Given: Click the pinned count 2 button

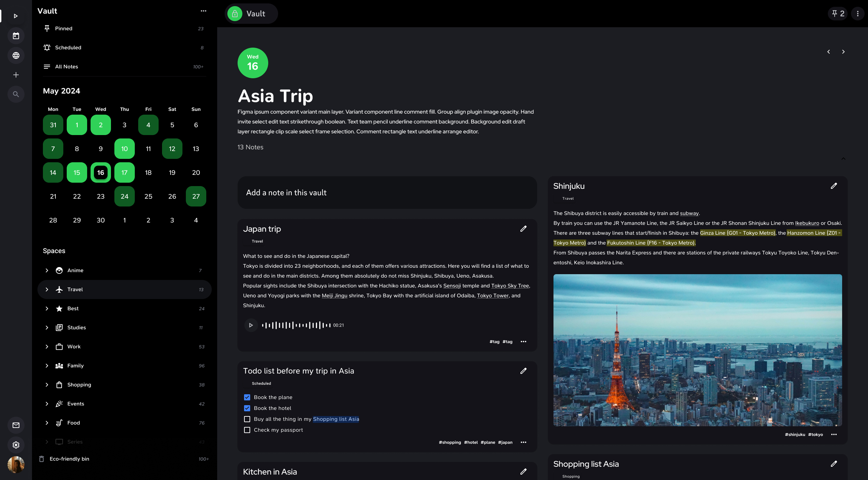Looking at the screenshot, I should pyautogui.click(x=838, y=14).
